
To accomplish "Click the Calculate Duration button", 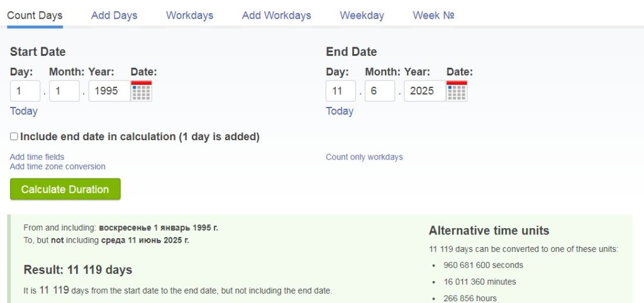I will 65,189.
